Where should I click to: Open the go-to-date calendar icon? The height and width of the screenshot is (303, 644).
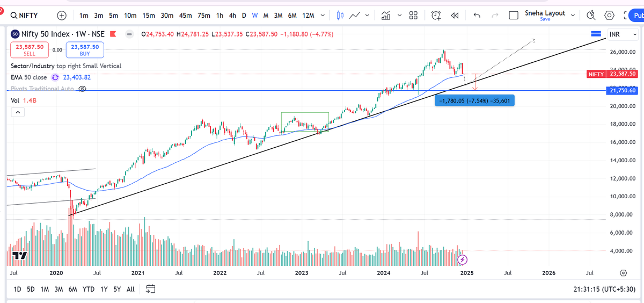point(151,289)
